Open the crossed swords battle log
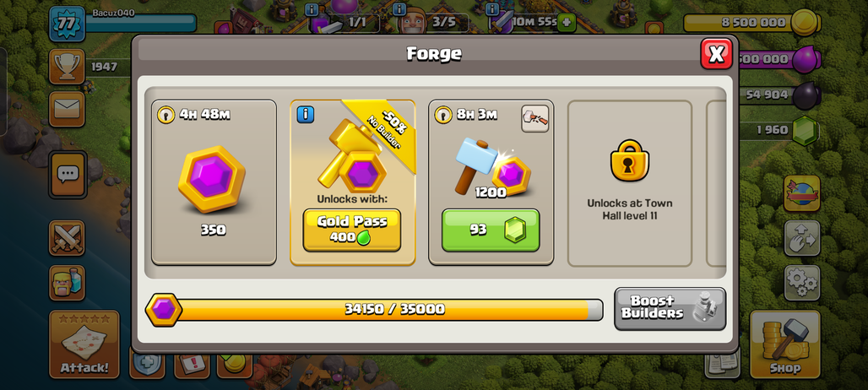868x390 pixels. pos(67,238)
